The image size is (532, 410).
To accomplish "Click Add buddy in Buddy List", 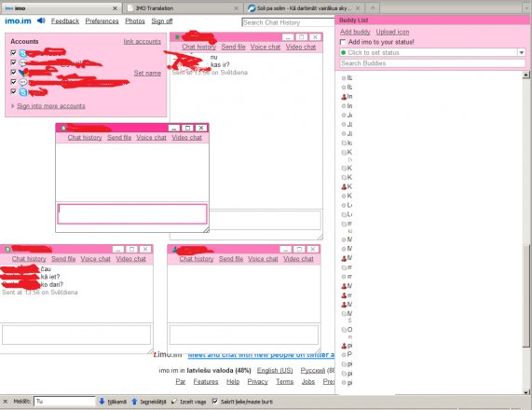I will click(355, 32).
